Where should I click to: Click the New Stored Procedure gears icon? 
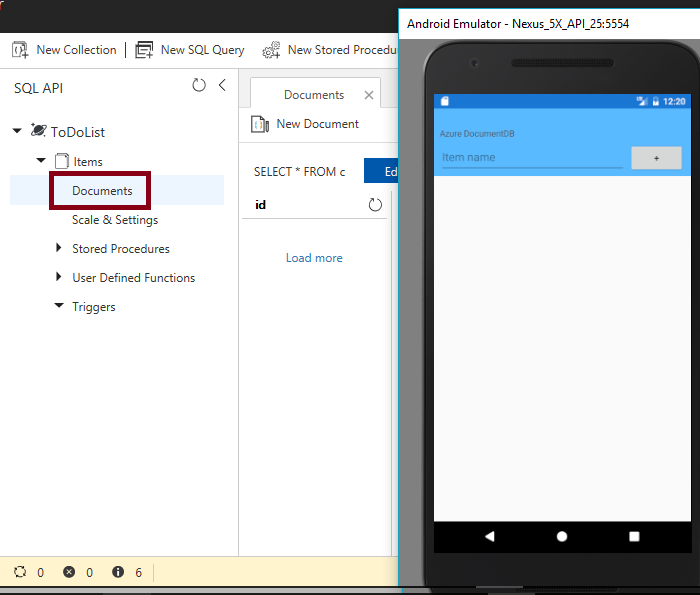point(271,50)
